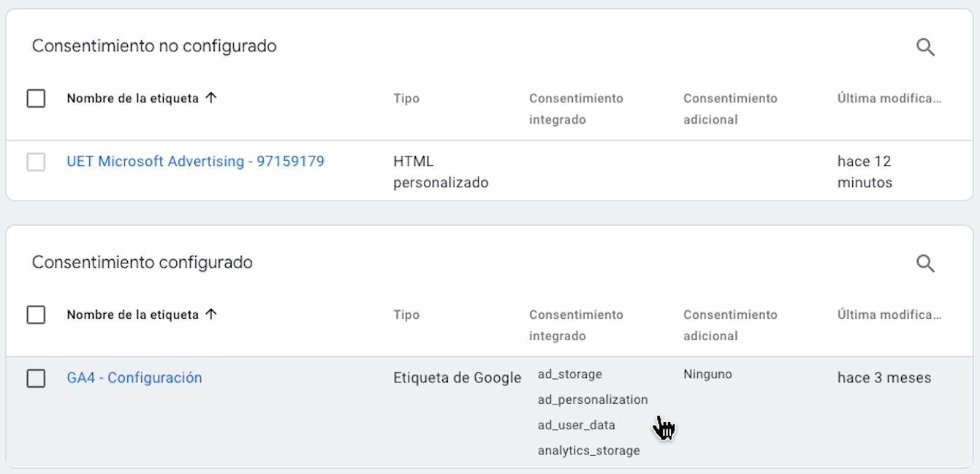Click Tipo column header in configured table

(x=406, y=315)
